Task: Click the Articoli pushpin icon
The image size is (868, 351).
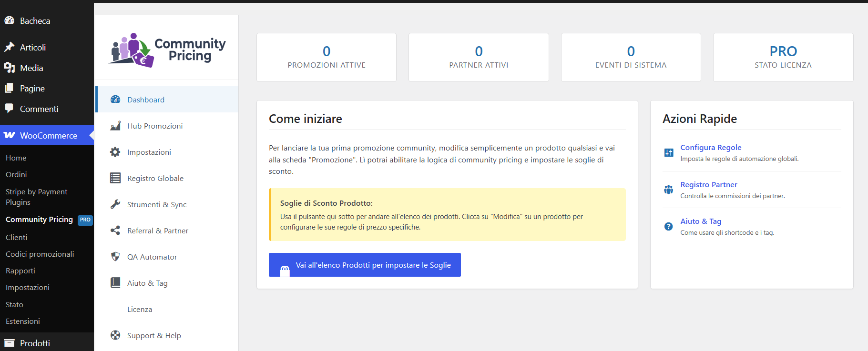Action: [x=9, y=47]
